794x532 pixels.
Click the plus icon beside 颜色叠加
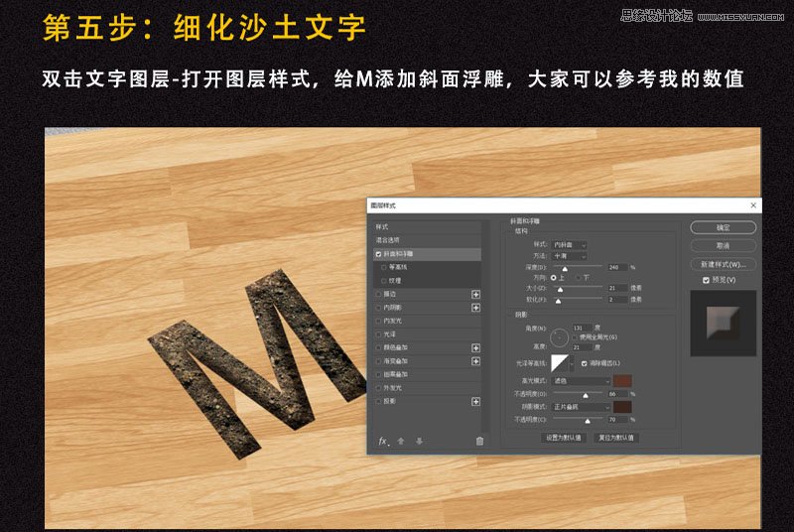(x=475, y=347)
